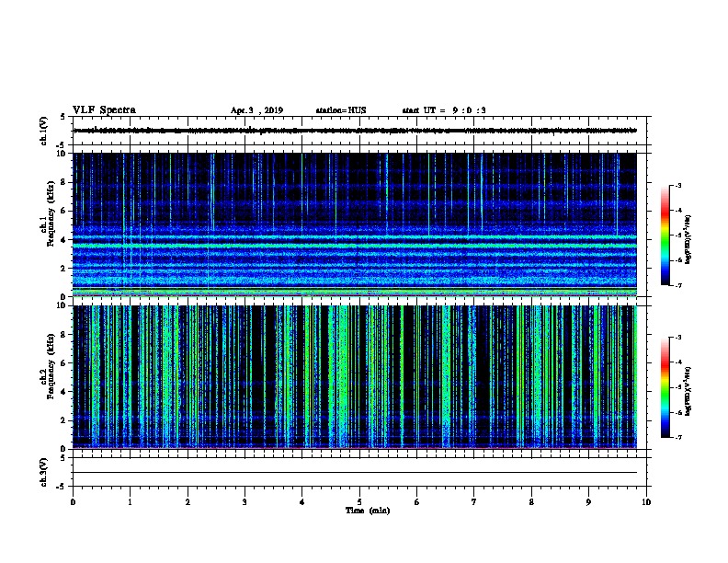Click the ch.2 colorbar log(PSD) label

pos(688,391)
